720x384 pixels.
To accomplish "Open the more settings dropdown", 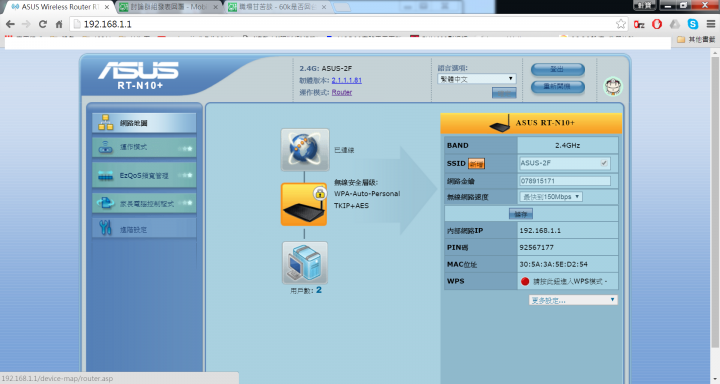I will (573, 300).
